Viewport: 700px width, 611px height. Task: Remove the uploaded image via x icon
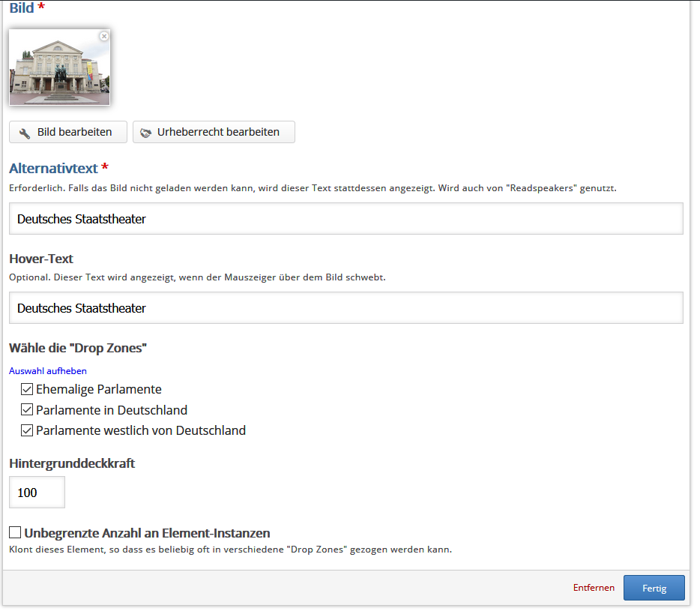point(104,36)
